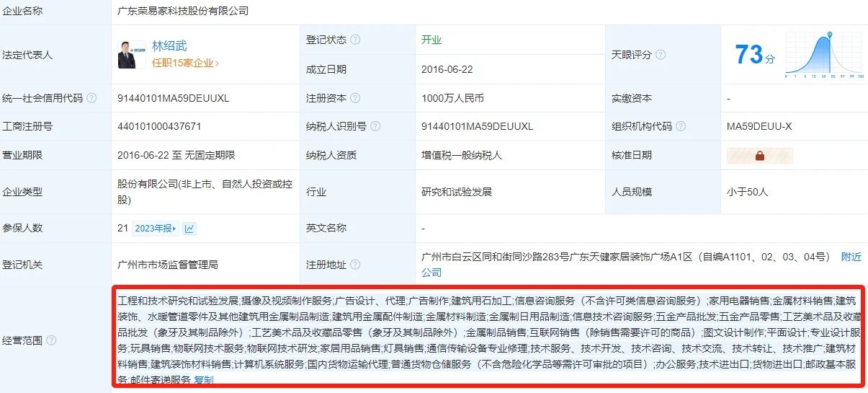
Task: Expand 任职15家企业 list
Action: click(x=185, y=63)
